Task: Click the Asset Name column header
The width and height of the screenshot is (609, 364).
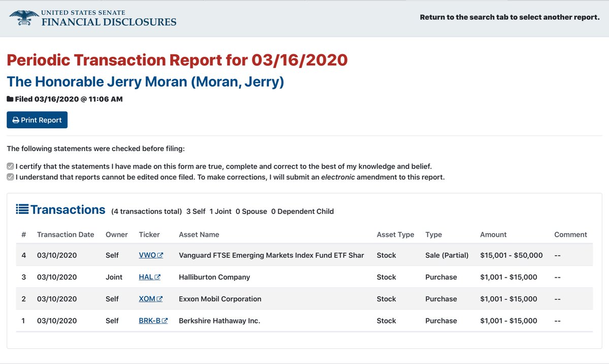Action: (199, 235)
